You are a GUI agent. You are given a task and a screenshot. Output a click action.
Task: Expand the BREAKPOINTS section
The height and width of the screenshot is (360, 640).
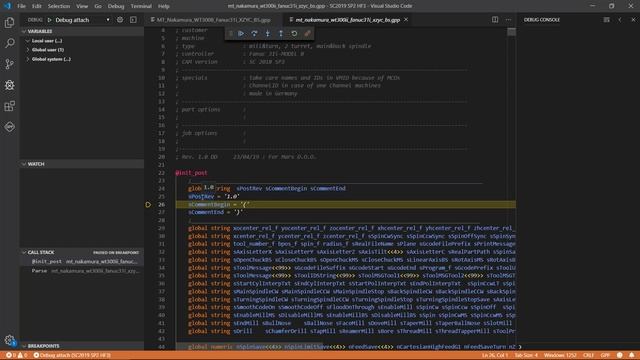[82, 346]
